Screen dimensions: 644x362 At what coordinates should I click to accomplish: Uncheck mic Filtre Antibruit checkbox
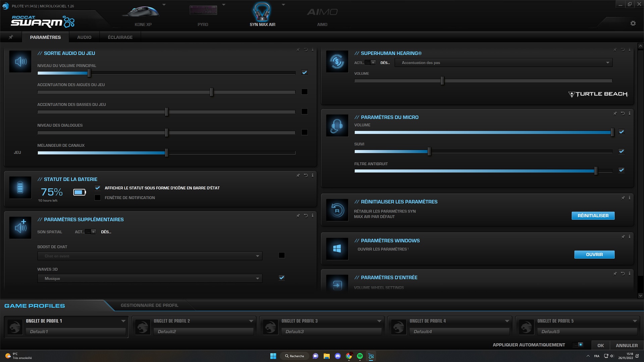click(x=622, y=170)
